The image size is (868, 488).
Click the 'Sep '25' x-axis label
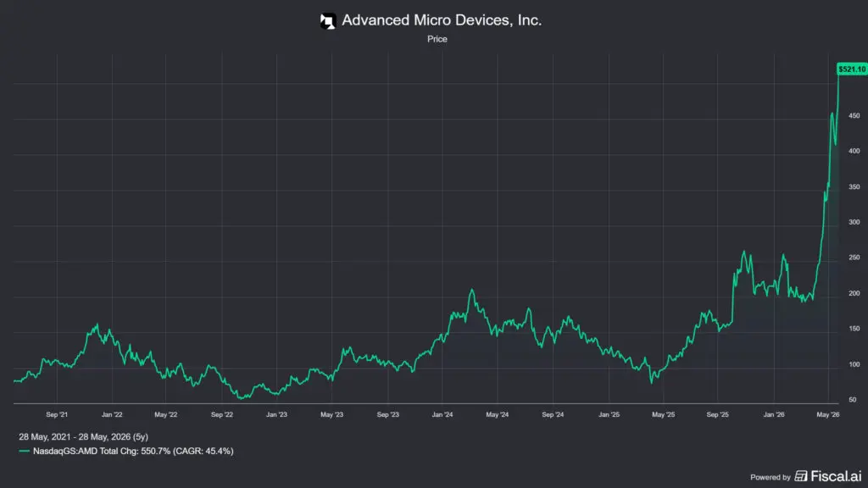click(717, 414)
